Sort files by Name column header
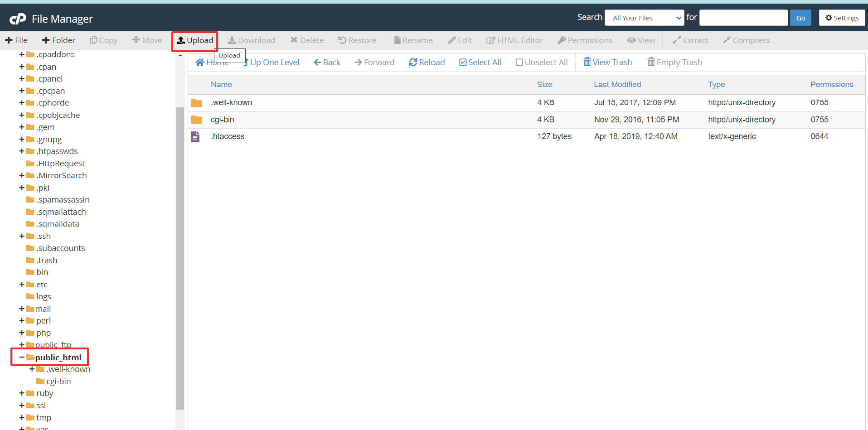868x430 pixels. (221, 84)
